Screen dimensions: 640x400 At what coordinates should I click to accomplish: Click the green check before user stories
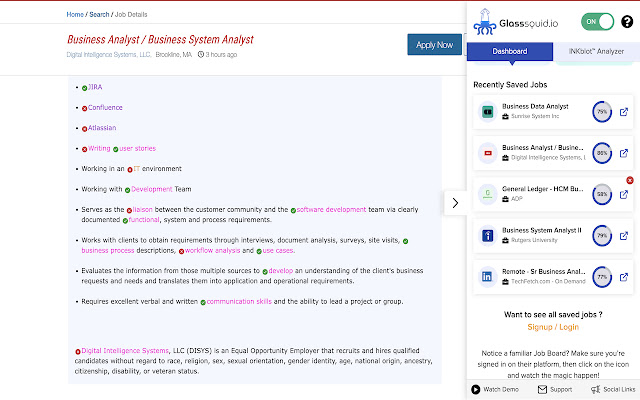pos(116,149)
